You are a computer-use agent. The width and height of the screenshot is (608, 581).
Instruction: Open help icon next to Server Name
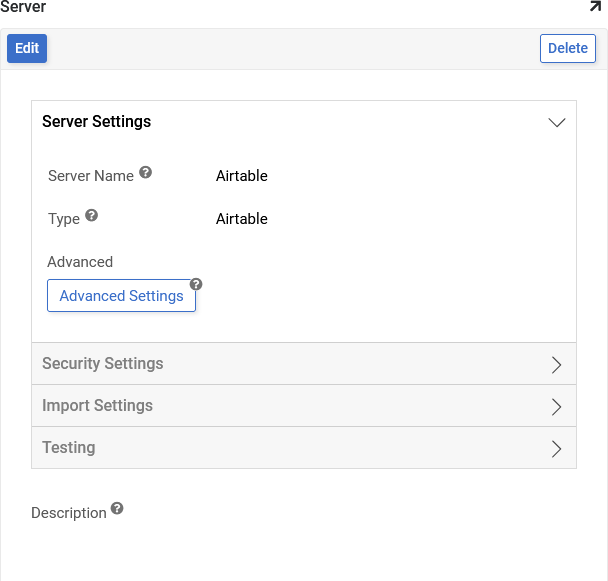(x=146, y=173)
